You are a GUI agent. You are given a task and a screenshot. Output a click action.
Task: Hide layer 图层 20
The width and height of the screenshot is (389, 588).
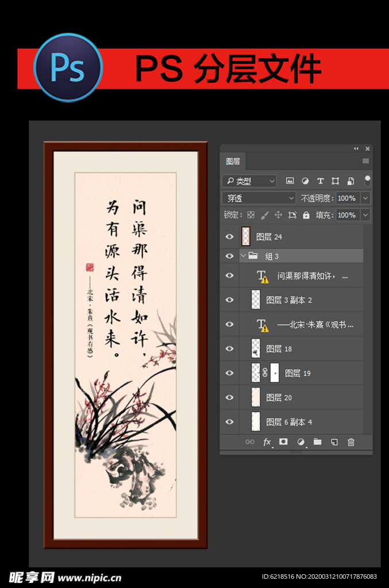(229, 397)
